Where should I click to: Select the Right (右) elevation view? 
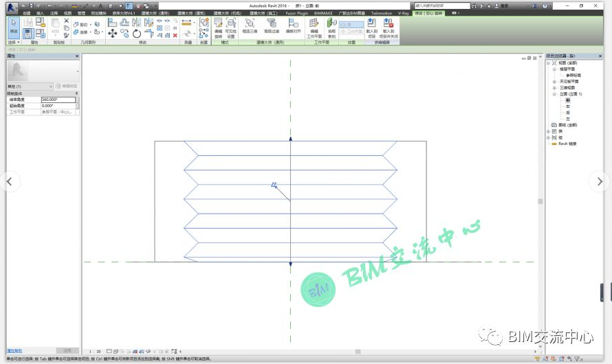click(x=567, y=106)
